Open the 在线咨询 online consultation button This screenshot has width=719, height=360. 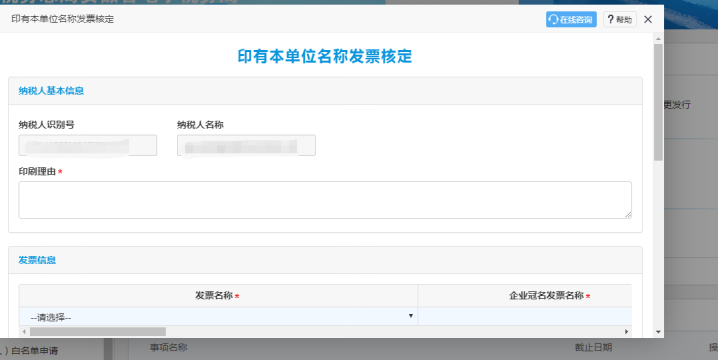(571, 19)
